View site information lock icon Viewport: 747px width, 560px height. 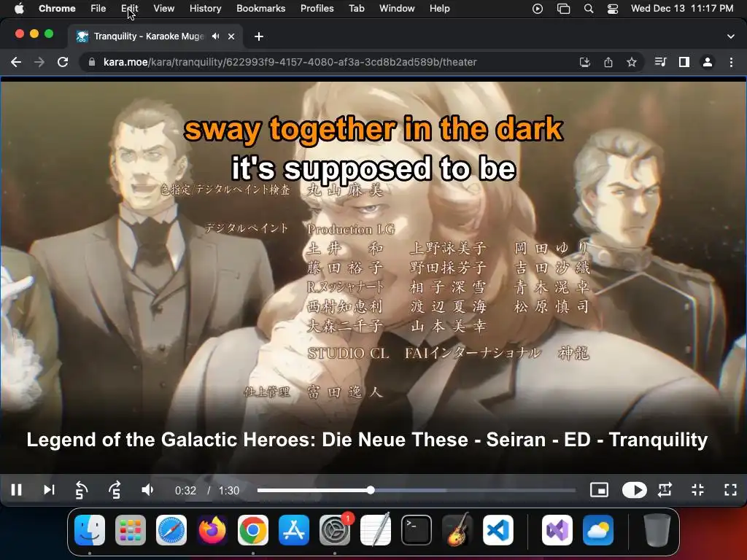click(x=92, y=62)
